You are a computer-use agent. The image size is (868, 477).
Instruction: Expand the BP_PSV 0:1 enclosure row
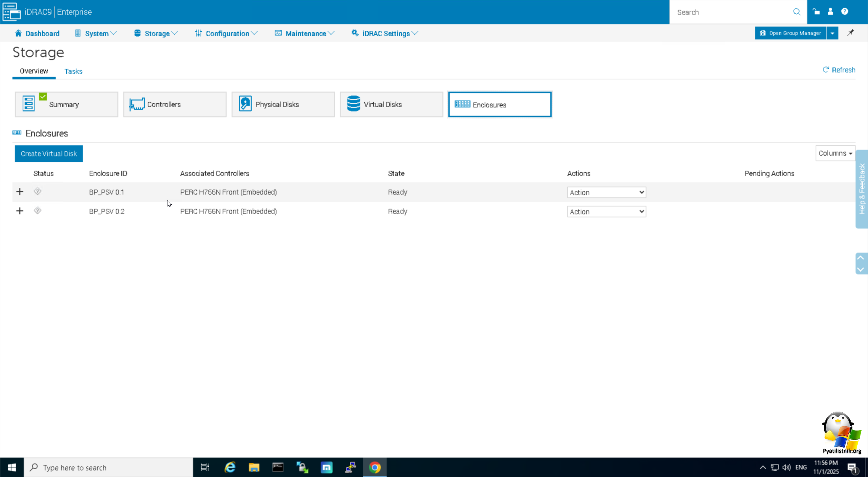[20, 192]
